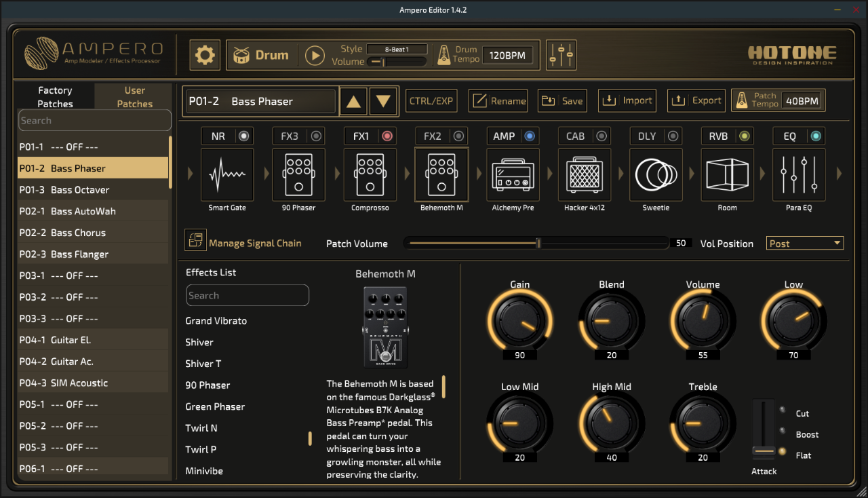
Task: Select the Compresso pedal icon
Action: [x=370, y=175]
